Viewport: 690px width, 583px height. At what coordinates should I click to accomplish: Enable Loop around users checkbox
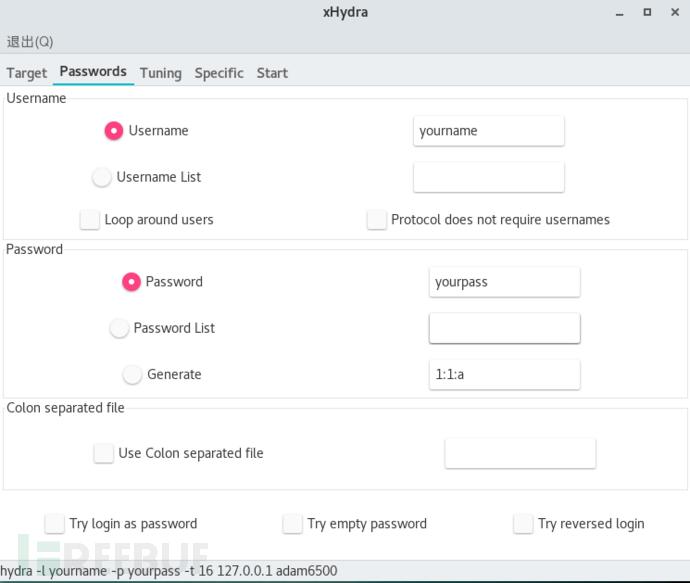[90, 220]
